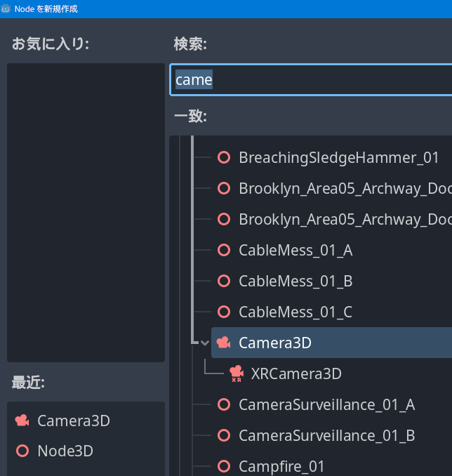
Task: Focus the search field containing "came"
Action: click(309, 80)
